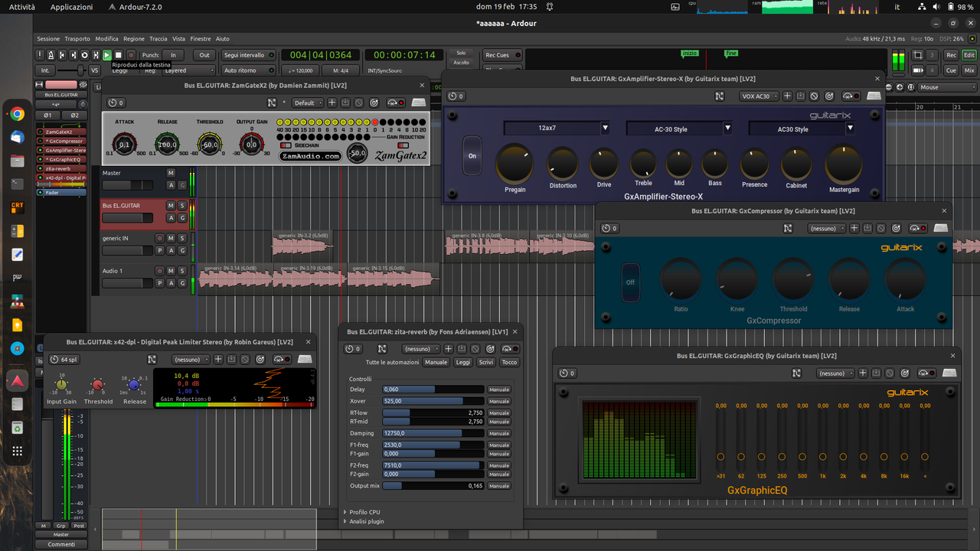Click the panic MIDI exclamation icon
This screenshot has width=980, height=551.
(x=39, y=55)
